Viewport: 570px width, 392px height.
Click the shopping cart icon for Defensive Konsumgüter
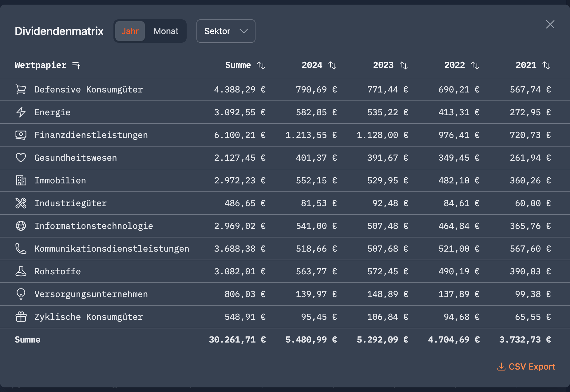coord(21,89)
